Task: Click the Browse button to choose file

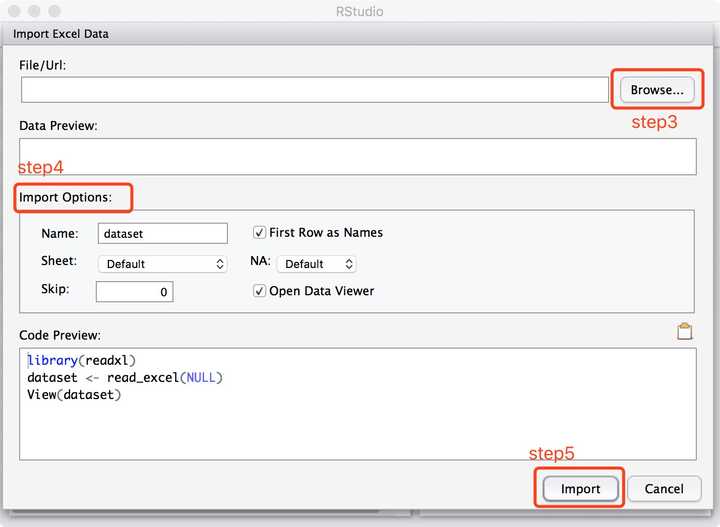Action: (x=657, y=90)
